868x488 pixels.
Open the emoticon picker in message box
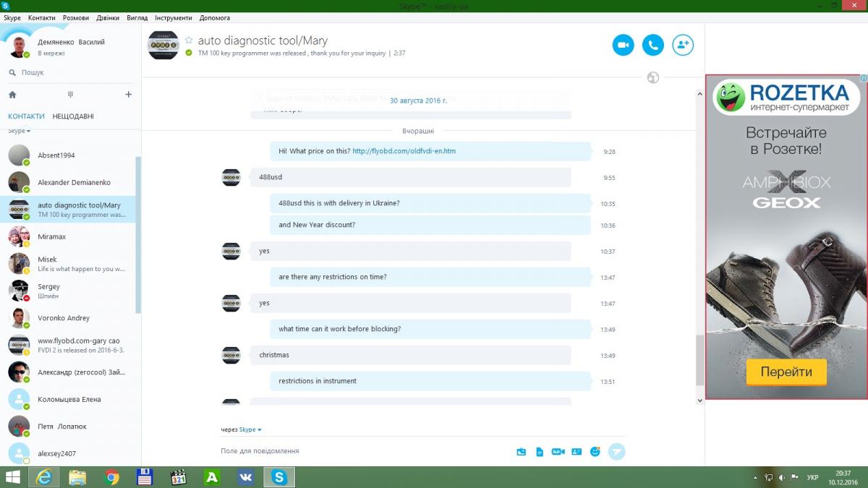pyautogui.click(x=595, y=452)
